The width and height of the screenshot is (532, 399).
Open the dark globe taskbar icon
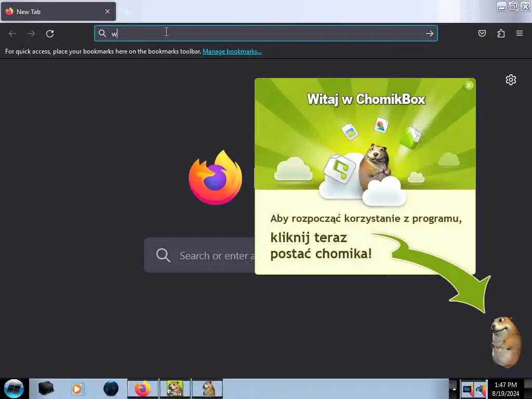[111, 389]
